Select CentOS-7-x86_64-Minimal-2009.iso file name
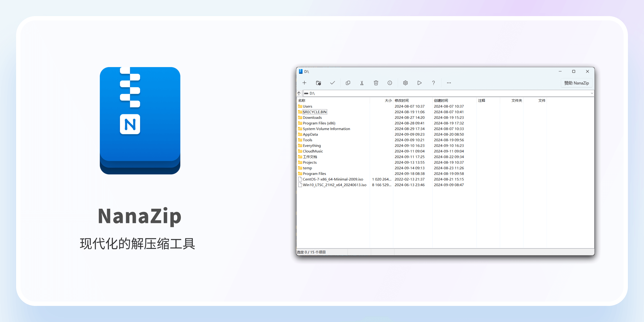The height and width of the screenshot is (322, 644). point(333,180)
